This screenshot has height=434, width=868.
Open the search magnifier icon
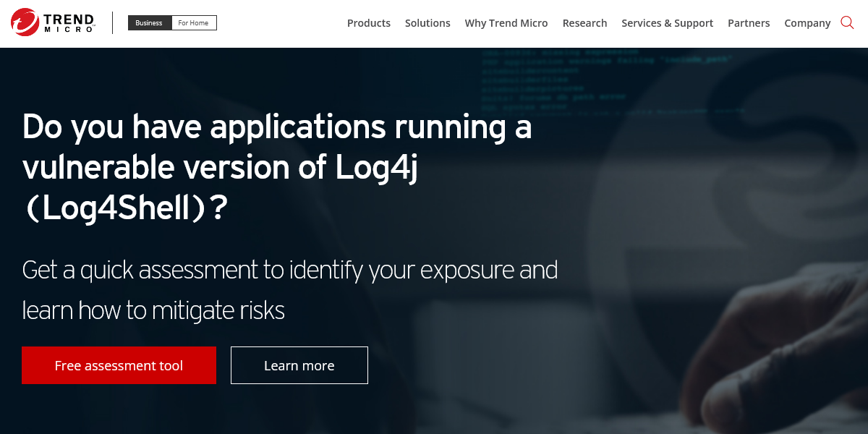(x=847, y=22)
